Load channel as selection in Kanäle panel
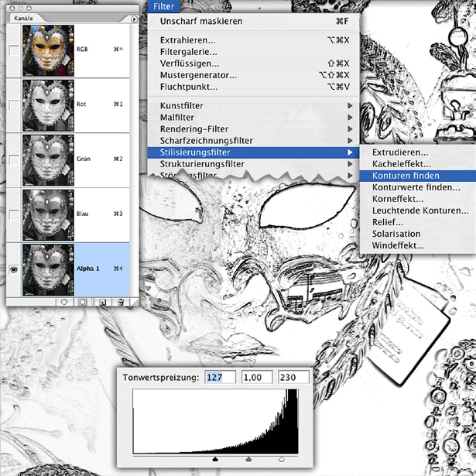The width and height of the screenshot is (476, 476). [x=64, y=302]
